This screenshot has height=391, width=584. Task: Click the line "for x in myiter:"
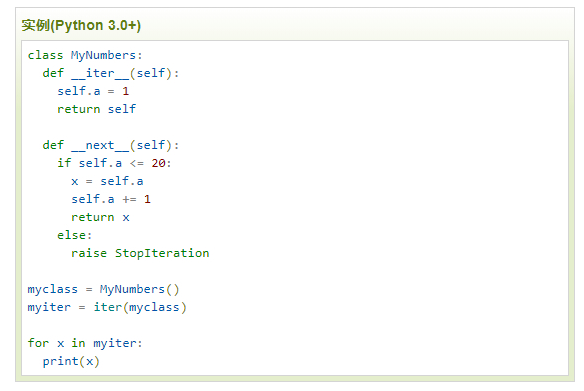tap(85, 343)
